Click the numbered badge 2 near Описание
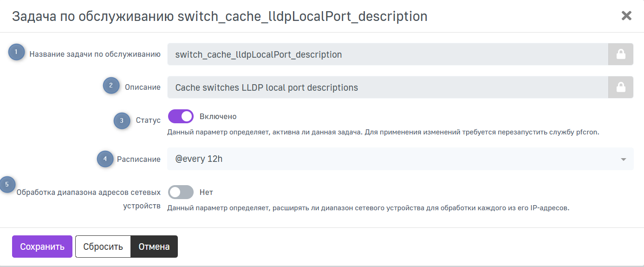Screen dimensions: 644x267 point(111,86)
